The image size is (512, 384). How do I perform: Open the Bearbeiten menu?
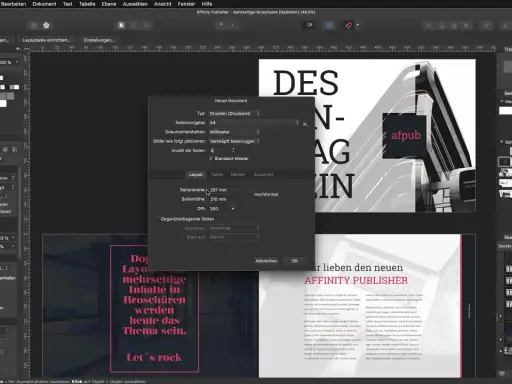pyautogui.click(x=13, y=4)
